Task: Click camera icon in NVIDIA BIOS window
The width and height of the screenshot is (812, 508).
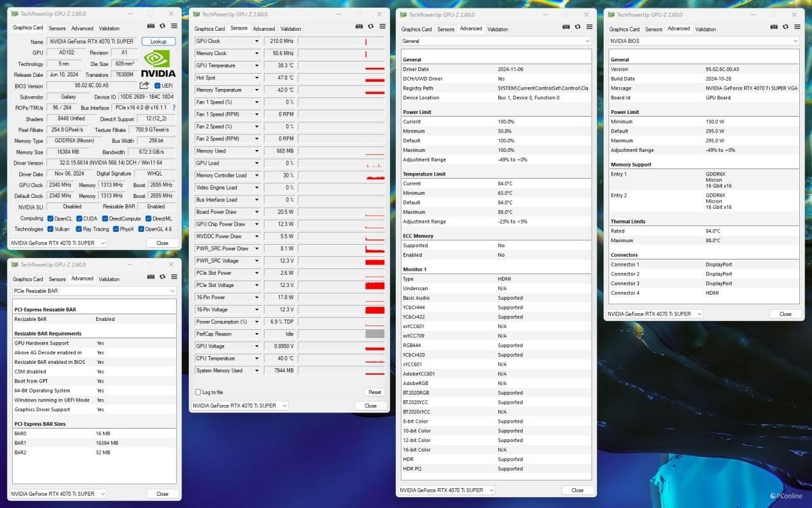Action: point(774,27)
